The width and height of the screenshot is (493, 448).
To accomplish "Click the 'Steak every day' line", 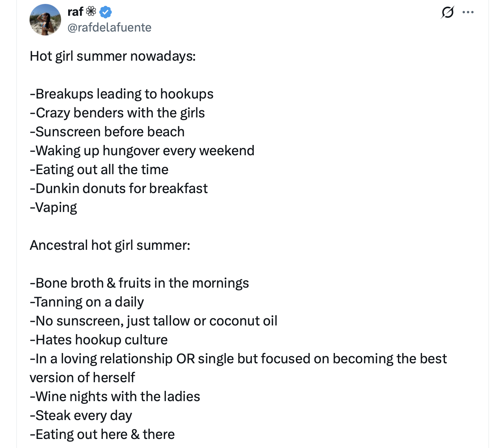I will click(x=81, y=416).
